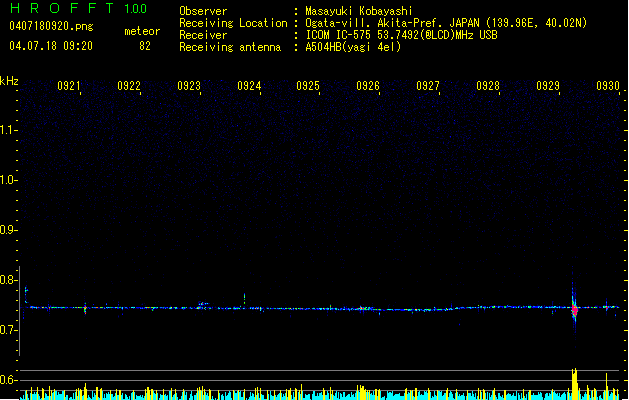Click the Receiving antenna label
The image size is (629, 400).
click(230, 47)
